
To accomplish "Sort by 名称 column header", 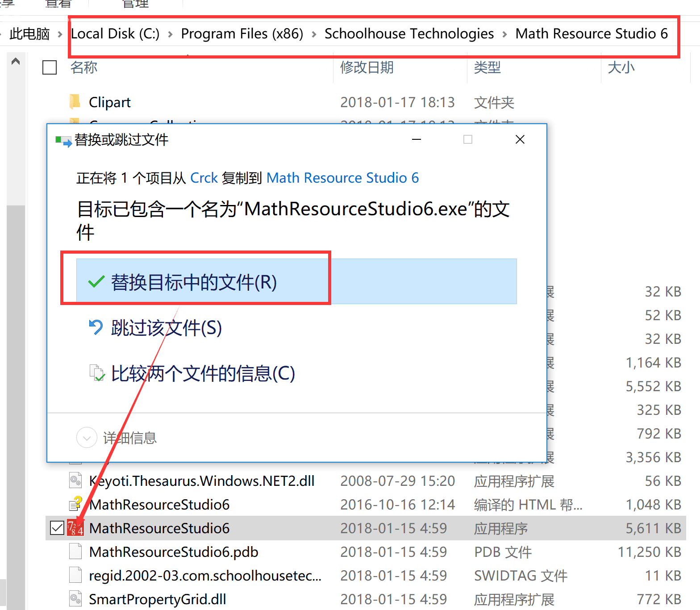I will click(84, 67).
